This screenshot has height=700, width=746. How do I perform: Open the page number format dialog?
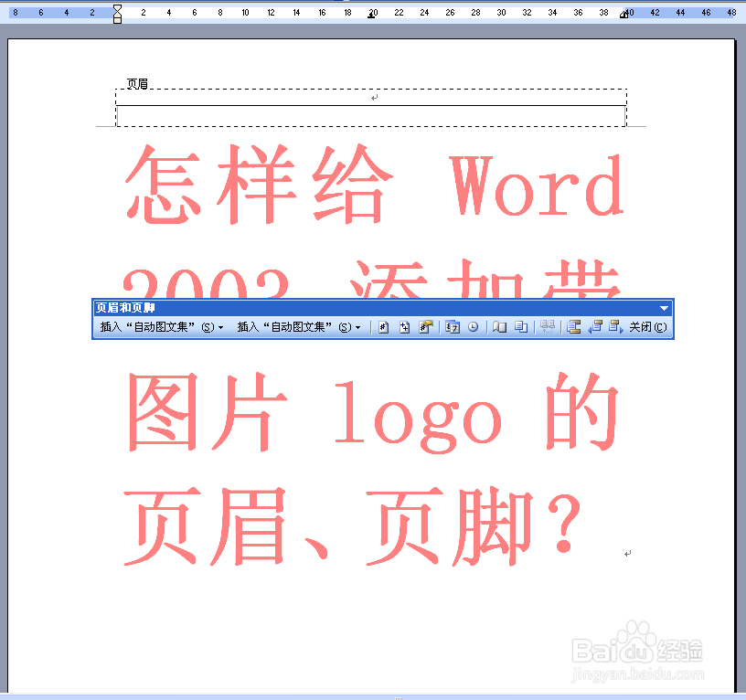click(x=426, y=326)
